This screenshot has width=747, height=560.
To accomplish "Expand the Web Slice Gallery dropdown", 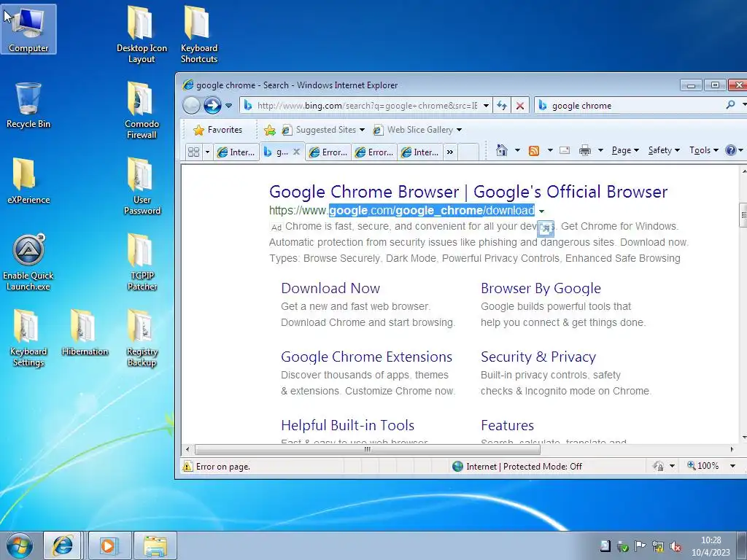I will coord(460,130).
